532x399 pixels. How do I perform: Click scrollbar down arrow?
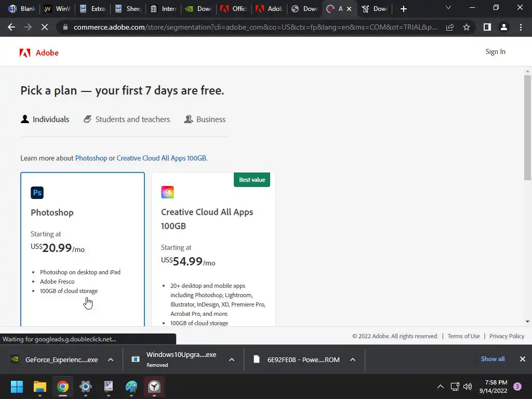tap(527, 321)
